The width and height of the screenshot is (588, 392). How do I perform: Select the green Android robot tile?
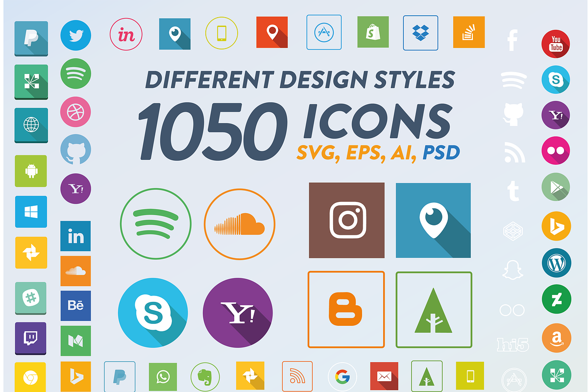31,171
